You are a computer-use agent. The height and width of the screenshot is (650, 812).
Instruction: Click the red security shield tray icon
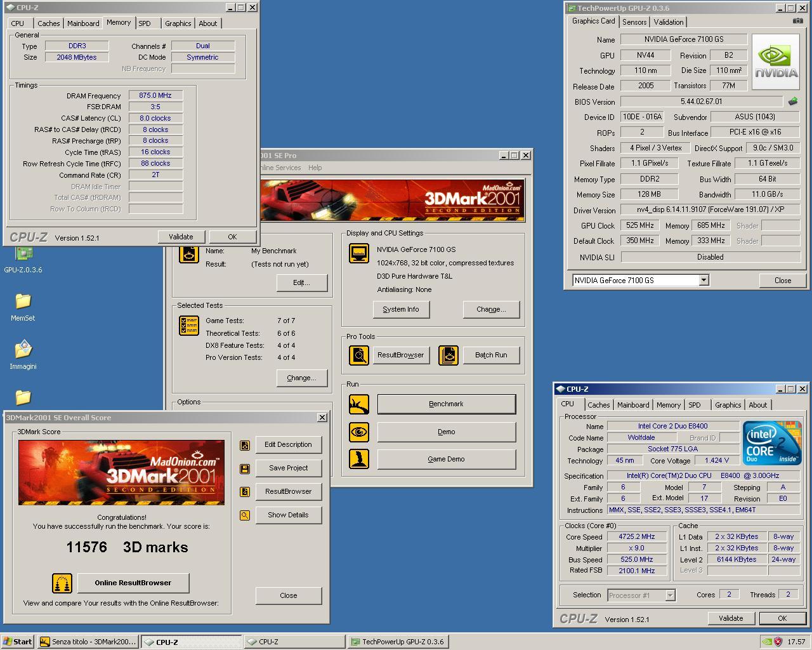click(778, 642)
